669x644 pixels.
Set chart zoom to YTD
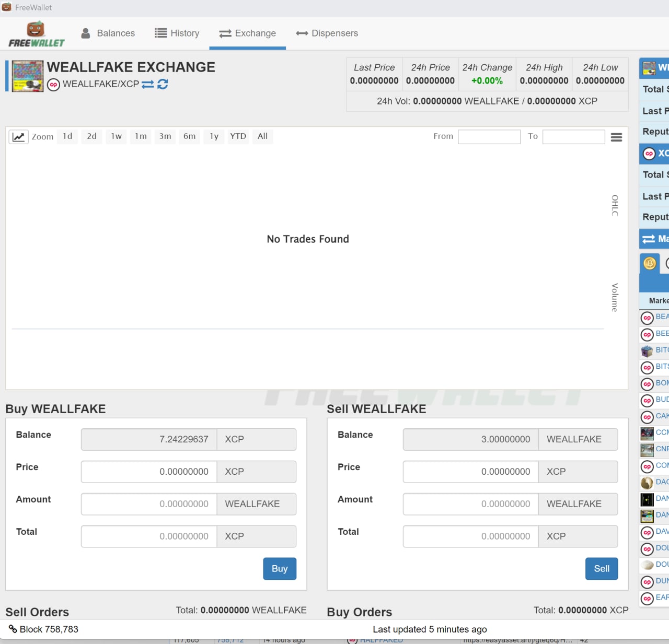coord(238,136)
